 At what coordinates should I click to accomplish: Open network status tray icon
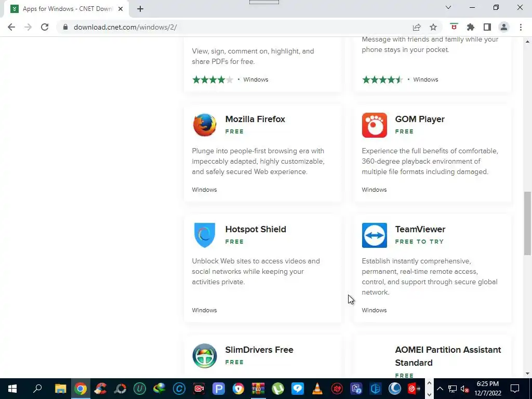point(453,389)
